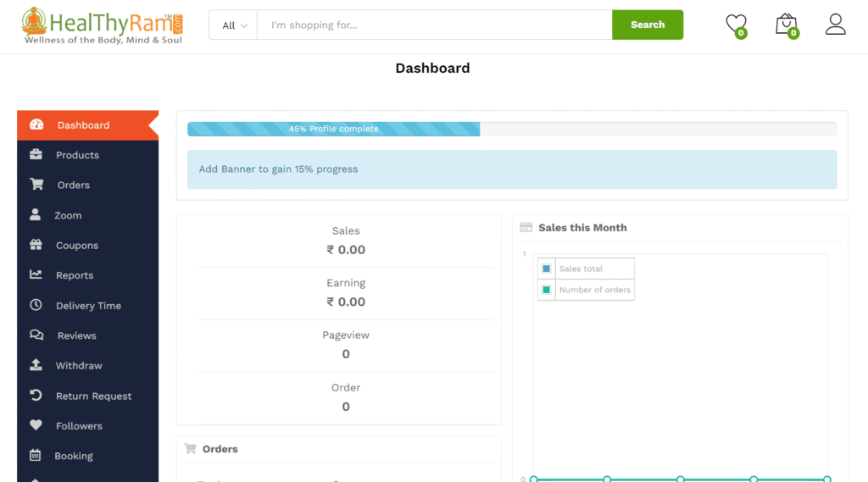868x482 pixels.
Task: Click the Reviews chat bubbles icon
Action: [x=36, y=335]
